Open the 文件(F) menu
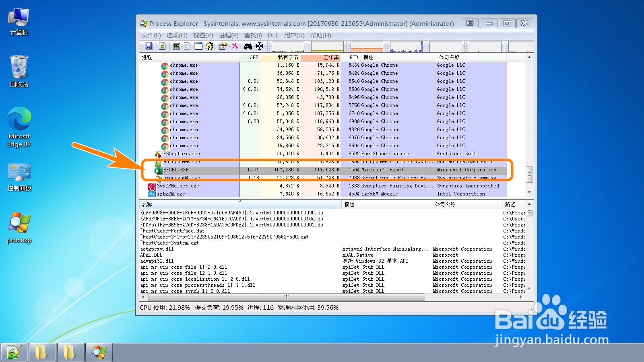 [x=151, y=35]
